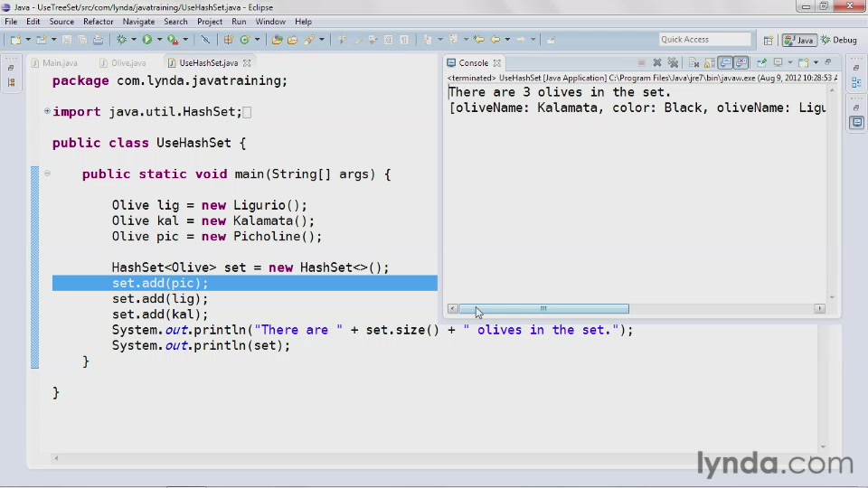Click the Open Type toolbar icon

[277, 40]
